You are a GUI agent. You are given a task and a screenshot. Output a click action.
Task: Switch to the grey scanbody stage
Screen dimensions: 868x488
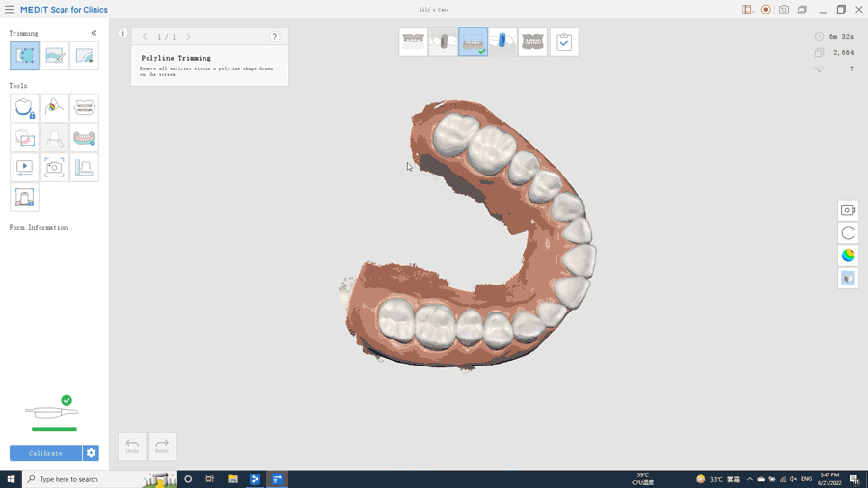[x=444, y=41]
